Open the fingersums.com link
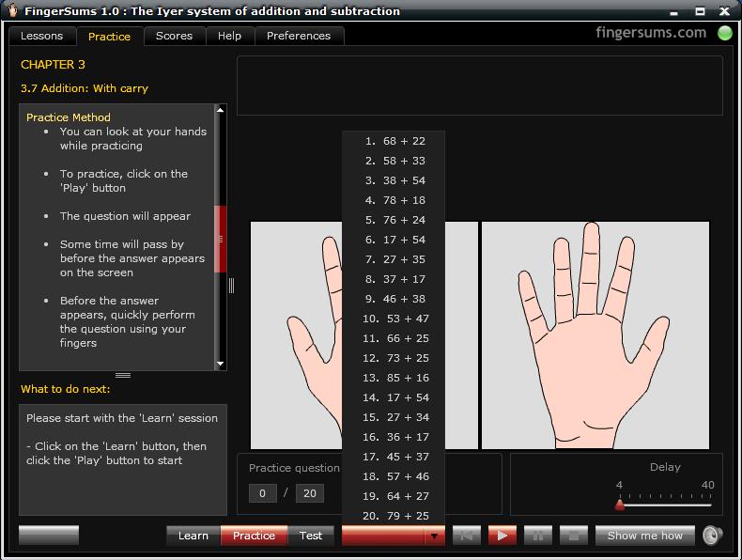The width and height of the screenshot is (742, 560). click(x=651, y=32)
